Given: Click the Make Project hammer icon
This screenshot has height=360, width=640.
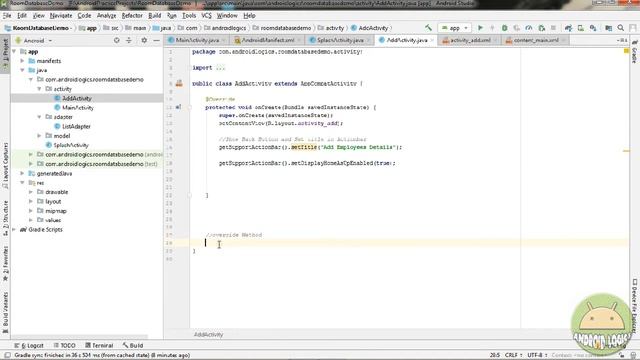Looking at the screenshot, I should (428, 28).
